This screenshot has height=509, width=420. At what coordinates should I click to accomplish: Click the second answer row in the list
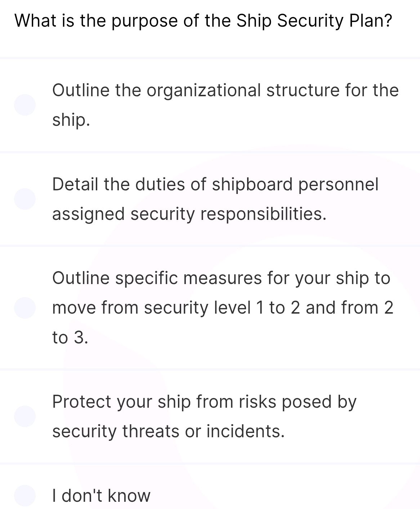216,198
